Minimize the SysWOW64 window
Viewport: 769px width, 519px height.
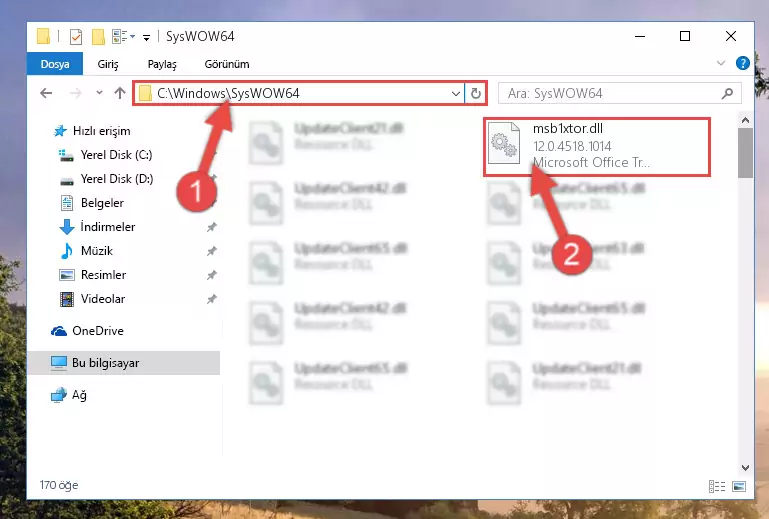point(640,36)
